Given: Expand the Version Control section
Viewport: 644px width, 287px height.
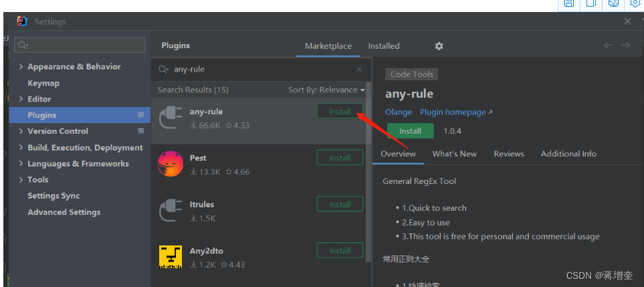Looking at the screenshot, I should tap(21, 131).
